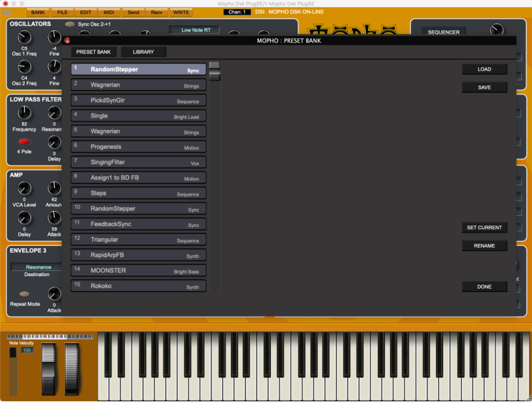
Task: Select the MOONSTER preset in the list
Action: (x=139, y=271)
